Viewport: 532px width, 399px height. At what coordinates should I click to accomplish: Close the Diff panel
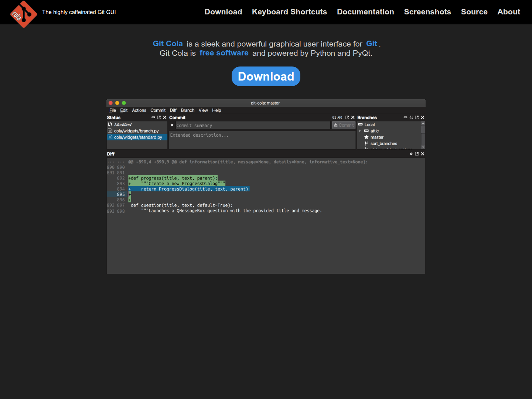(423, 154)
